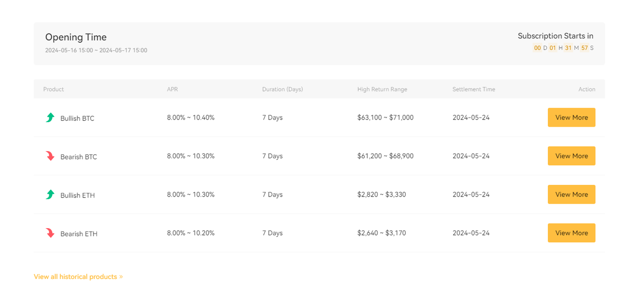The width and height of the screenshot is (644, 298).
Task: Click the Product column header
Action: point(53,89)
